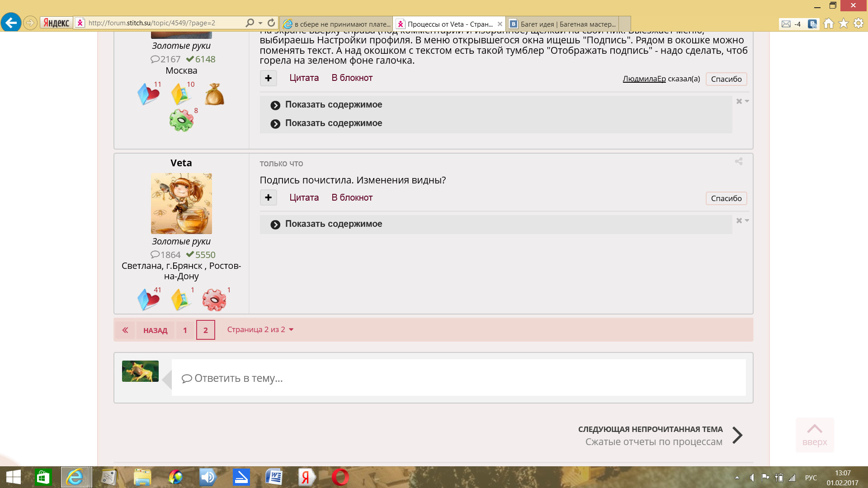This screenshot has height=488, width=868.
Task: Open Opera browser from the taskbar
Action: click(340, 477)
